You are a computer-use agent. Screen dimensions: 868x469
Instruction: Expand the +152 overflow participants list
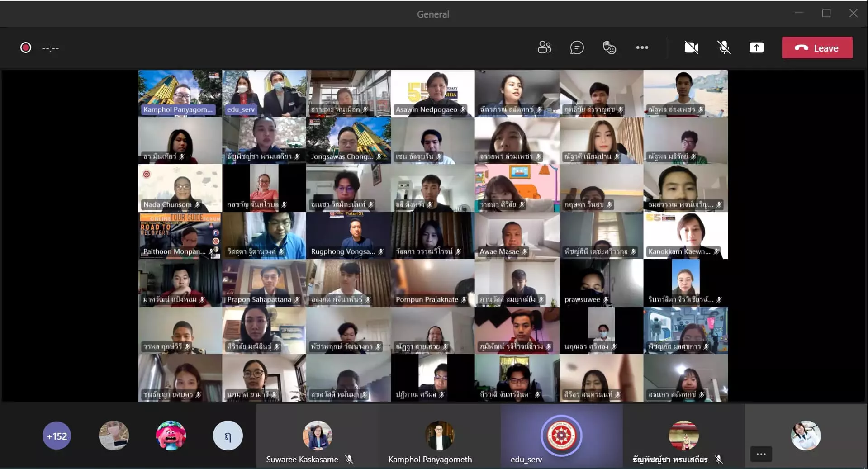[57, 436]
